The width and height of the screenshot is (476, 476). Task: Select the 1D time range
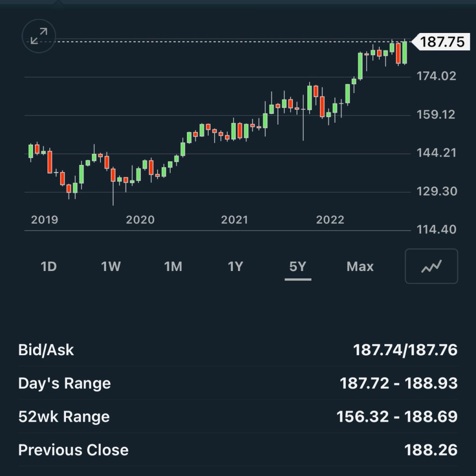pos(49,267)
